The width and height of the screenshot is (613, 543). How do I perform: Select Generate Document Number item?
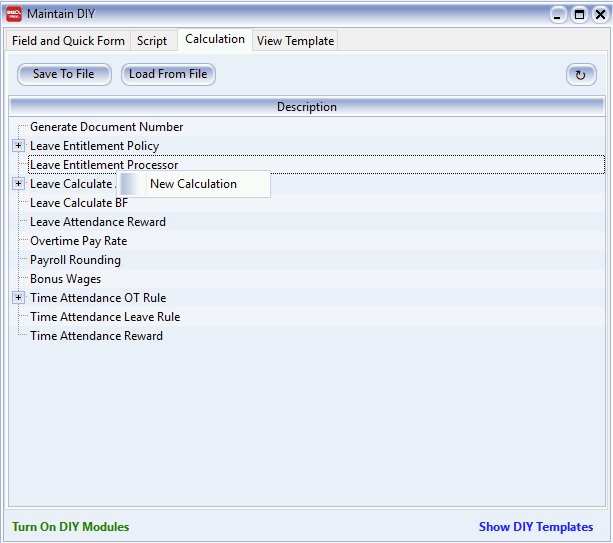[x=106, y=127]
